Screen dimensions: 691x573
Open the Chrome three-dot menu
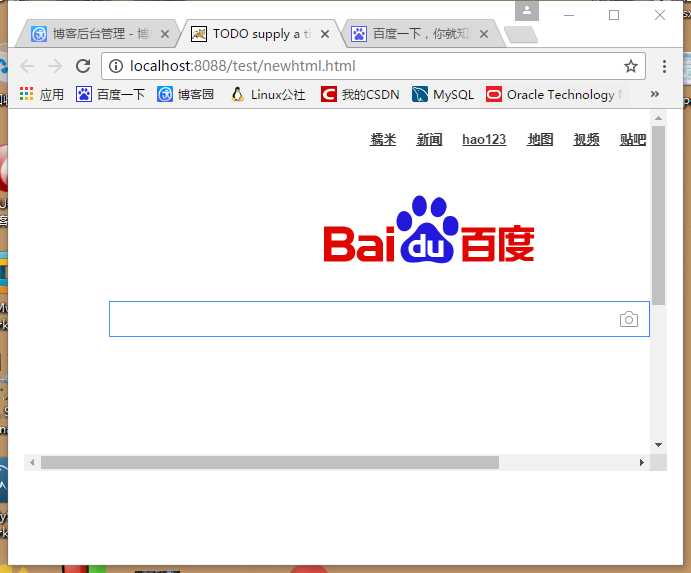coord(664,66)
